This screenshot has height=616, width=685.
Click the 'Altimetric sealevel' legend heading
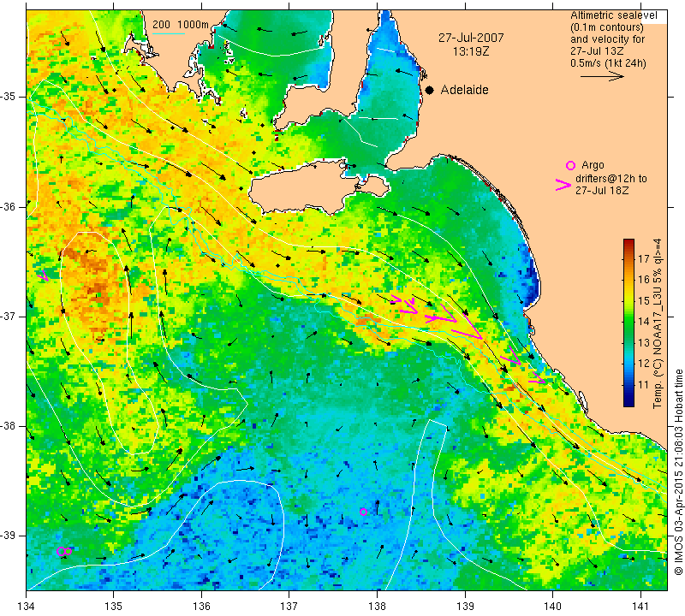pos(614,15)
